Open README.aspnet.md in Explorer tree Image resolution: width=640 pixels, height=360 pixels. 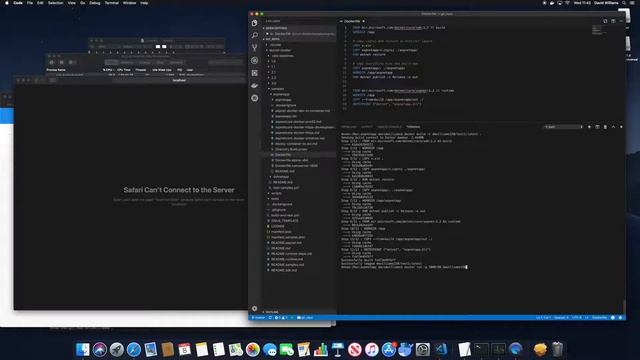coord(286,242)
